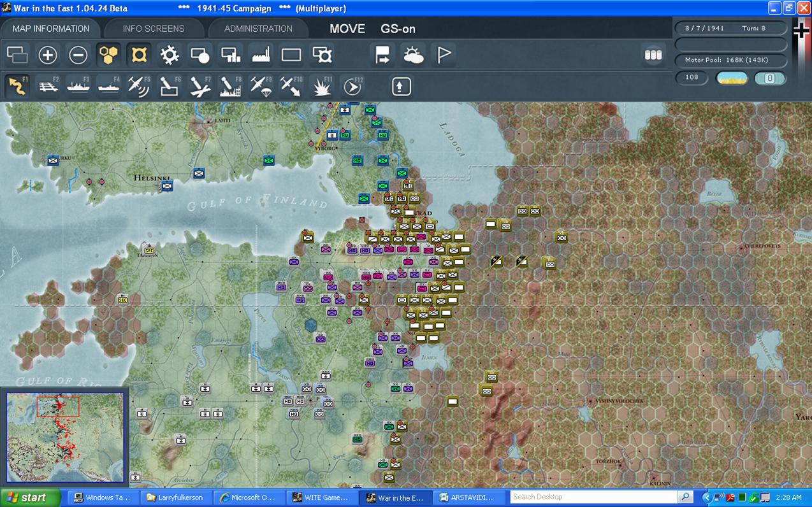Toggle the enemy hex control display
Viewport: 812px width, 507px height.
[x=139, y=55]
